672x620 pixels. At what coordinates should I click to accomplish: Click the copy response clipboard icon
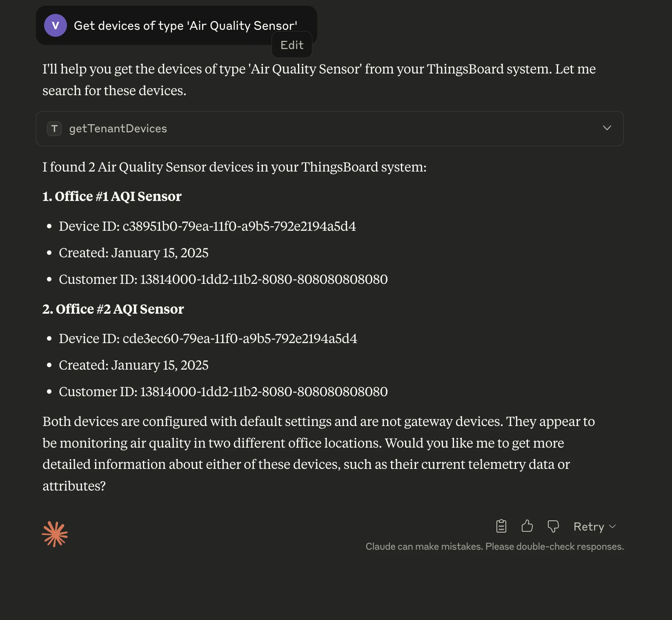tap(501, 526)
